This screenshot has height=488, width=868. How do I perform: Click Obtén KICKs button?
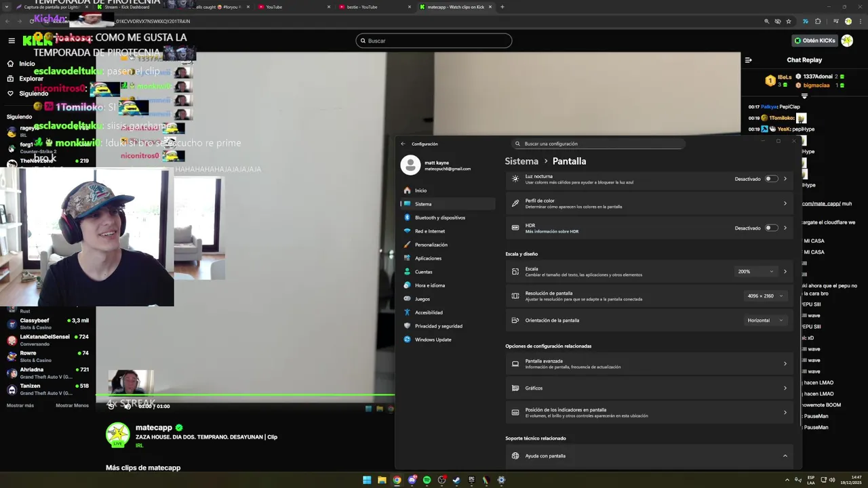coord(815,41)
